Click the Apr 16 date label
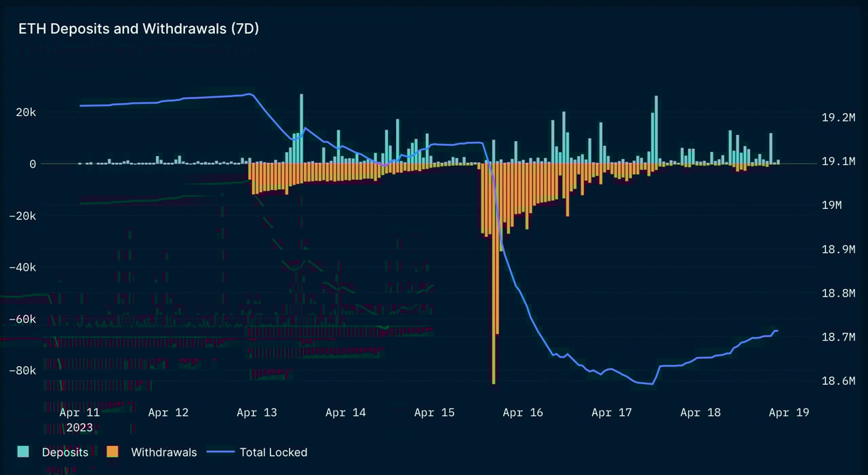 click(x=522, y=412)
